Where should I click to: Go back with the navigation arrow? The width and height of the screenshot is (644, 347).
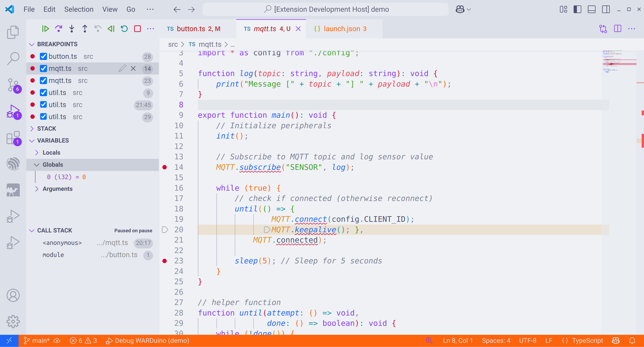coord(177,9)
